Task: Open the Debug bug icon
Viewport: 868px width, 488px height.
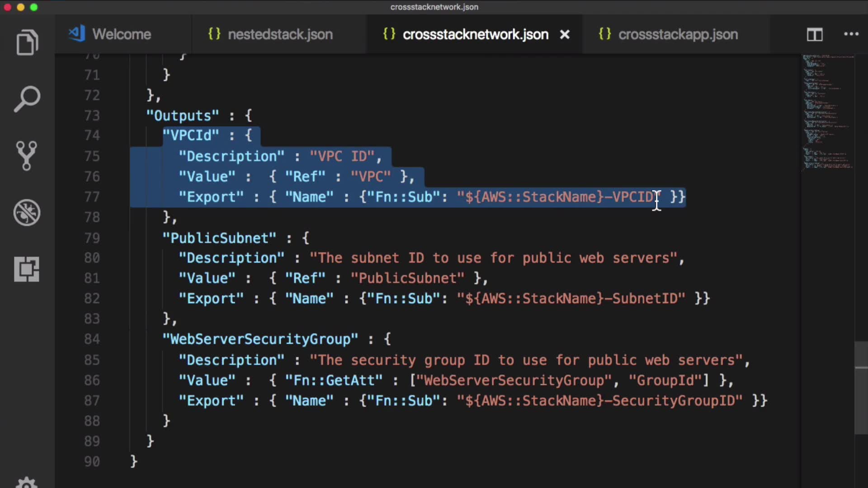Action: [27, 212]
